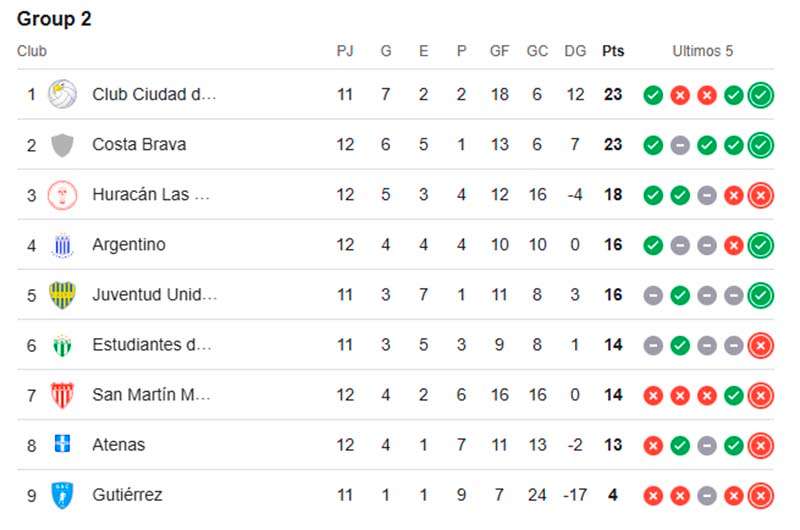Image resolution: width=800 pixels, height=530 pixels.
Task: Click the Atenas blue cross crest
Action: [62, 444]
